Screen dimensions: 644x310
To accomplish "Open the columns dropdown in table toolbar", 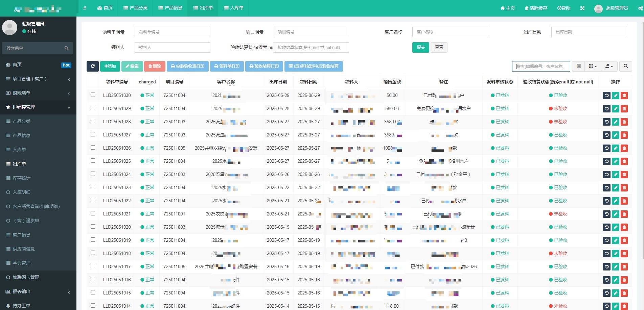I will pyautogui.click(x=593, y=66).
